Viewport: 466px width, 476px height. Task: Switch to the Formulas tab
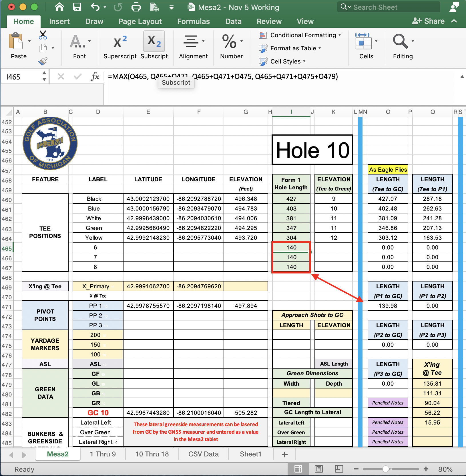click(194, 21)
